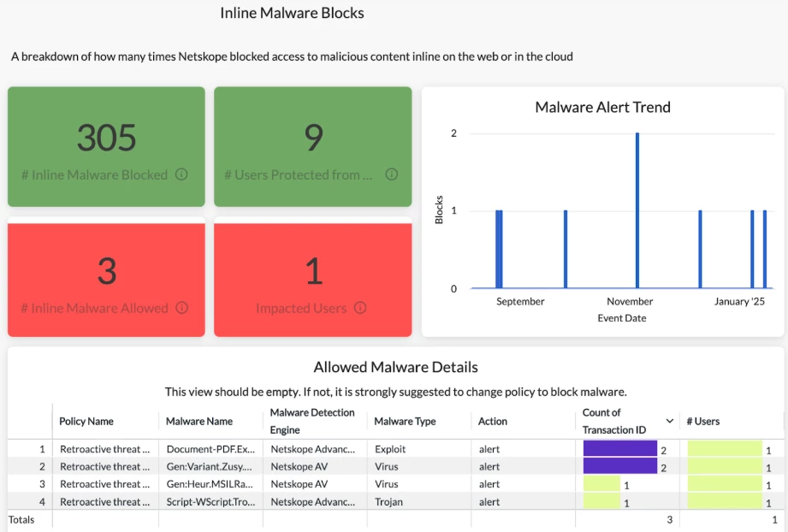Click alert action in Trojan row
This screenshot has height=532, width=788.
pos(489,502)
